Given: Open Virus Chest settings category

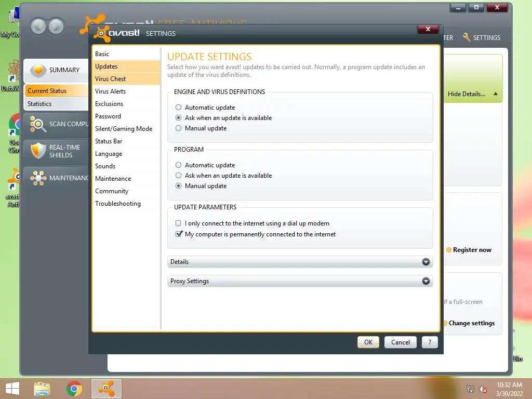Looking at the screenshot, I should pos(126,79).
